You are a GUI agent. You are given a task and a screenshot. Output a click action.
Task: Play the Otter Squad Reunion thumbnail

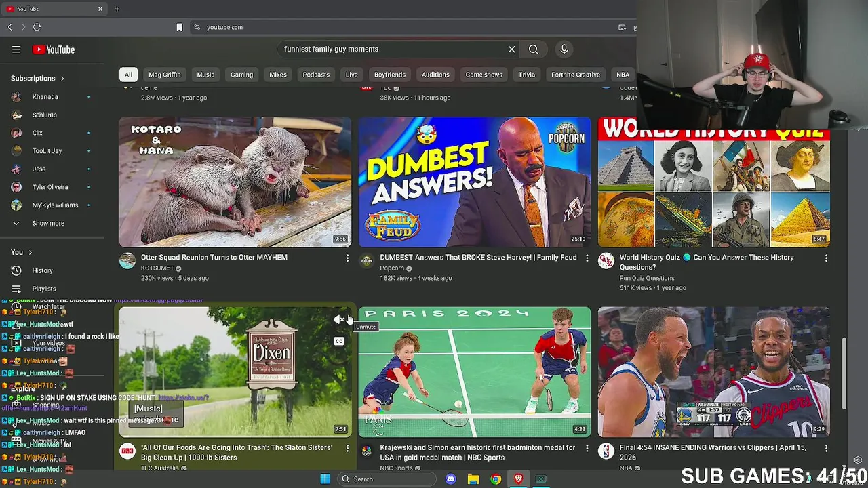pos(235,182)
